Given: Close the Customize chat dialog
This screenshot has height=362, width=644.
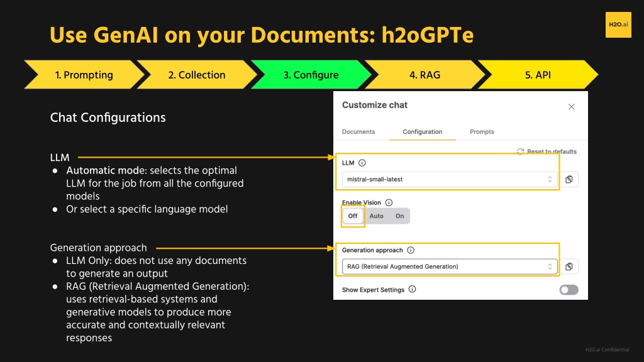Looking at the screenshot, I should tap(571, 107).
